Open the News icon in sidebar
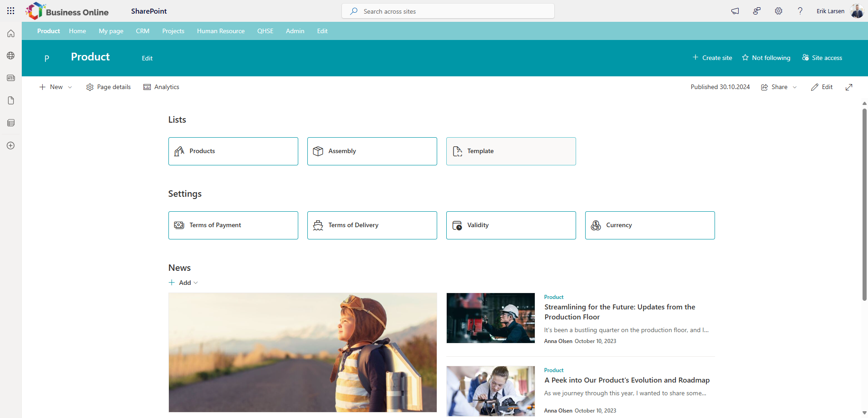The height and width of the screenshot is (418, 868). (x=11, y=78)
